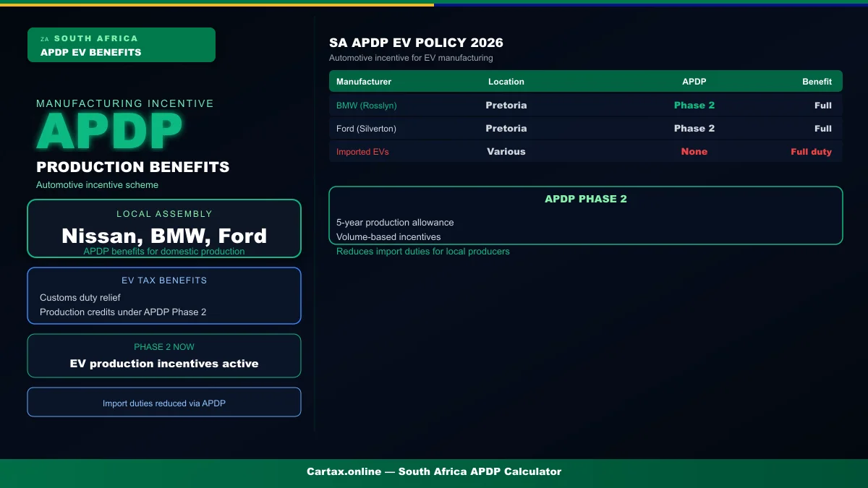Open the Local Assembly card
868x488 pixels.
[x=164, y=228]
